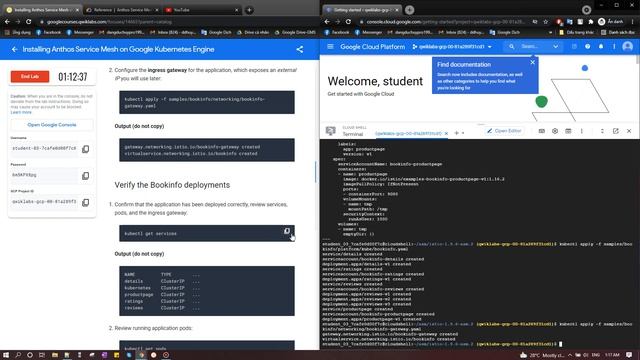Open the Windows Start menu
This screenshot has width=640, height=360.
(x=6, y=355)
